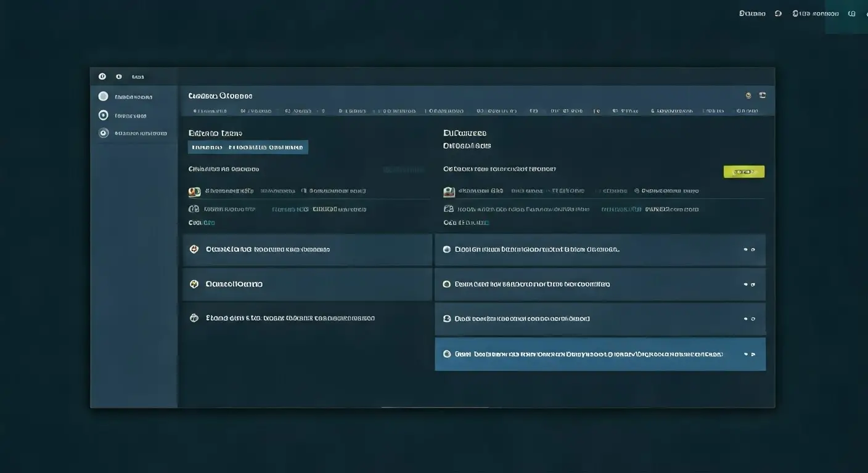This screenshot has height=473, width=868.
Task: Click the colored avatar thumbnail in the left panel
Action: click(194, 192)
